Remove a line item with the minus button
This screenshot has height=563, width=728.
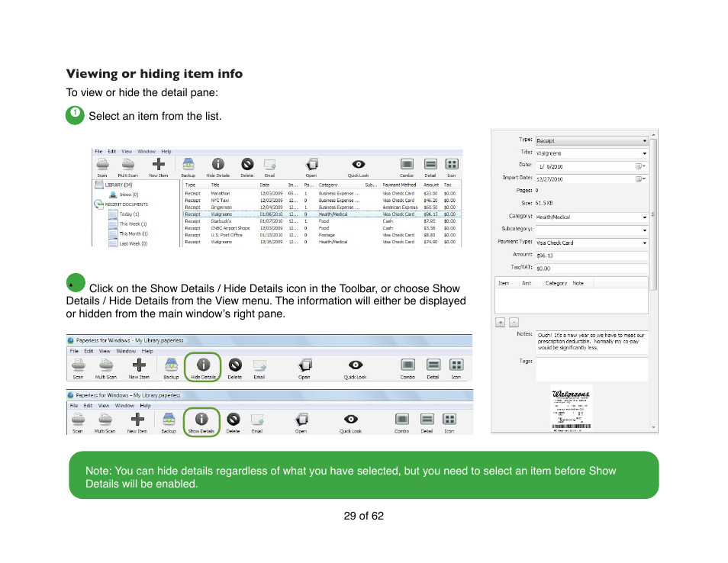[514, 322]
